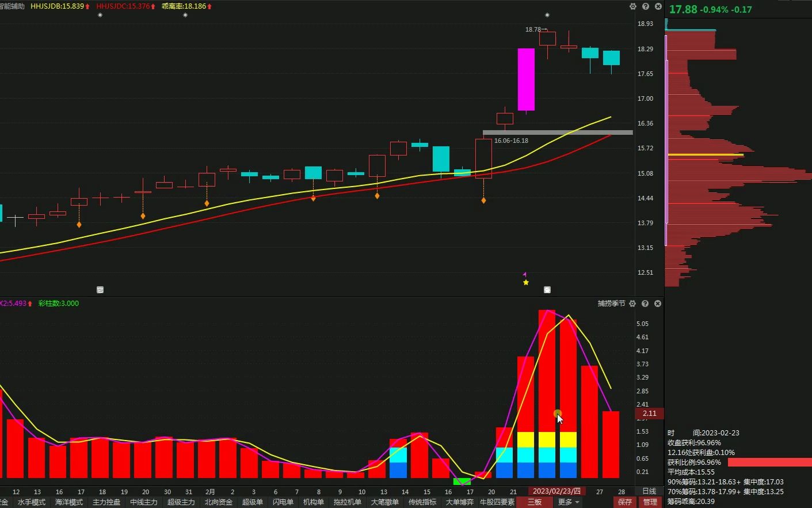This screenshot has width=812, height=508.
Task: Open help icon next to 捕捞季节 indicator
Action: [645, 304]
